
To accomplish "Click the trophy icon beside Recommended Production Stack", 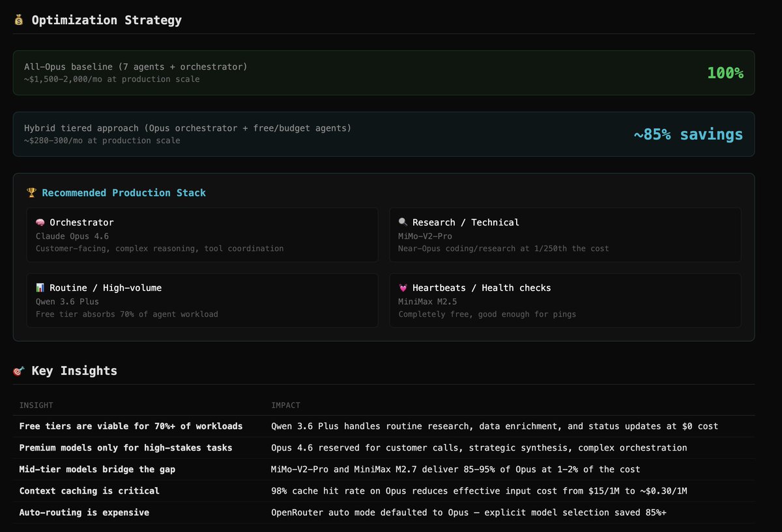I will pyautogui.click(x=31, y=193).
